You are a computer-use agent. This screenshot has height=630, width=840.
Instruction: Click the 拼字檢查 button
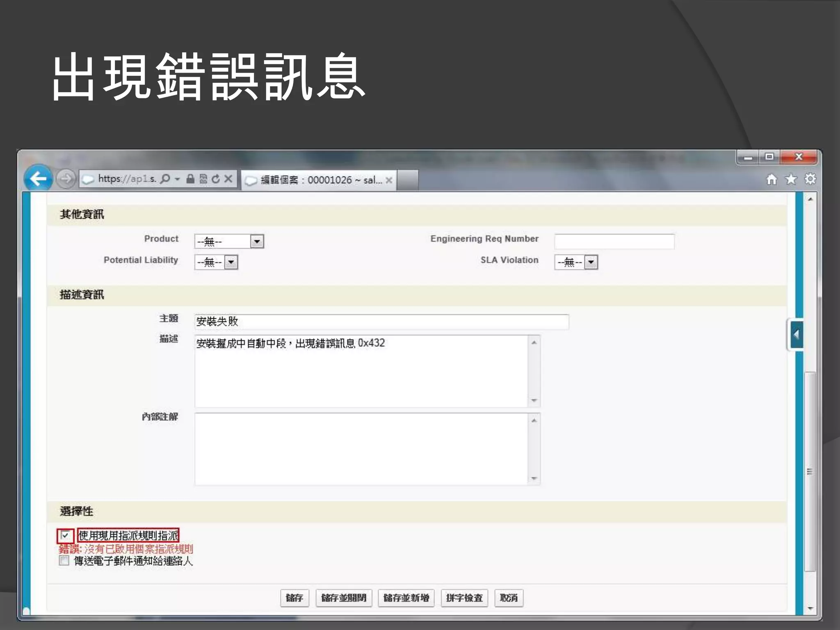(x=464, y=598)
